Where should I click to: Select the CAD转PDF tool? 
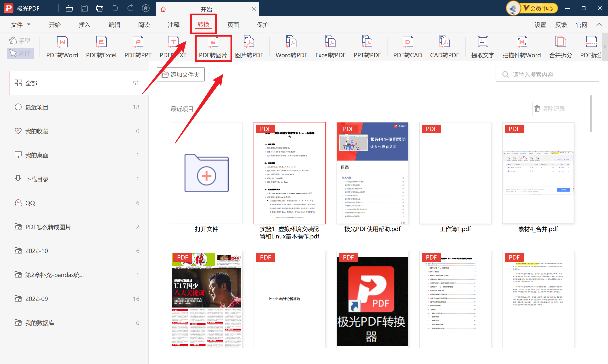[444, 47]
